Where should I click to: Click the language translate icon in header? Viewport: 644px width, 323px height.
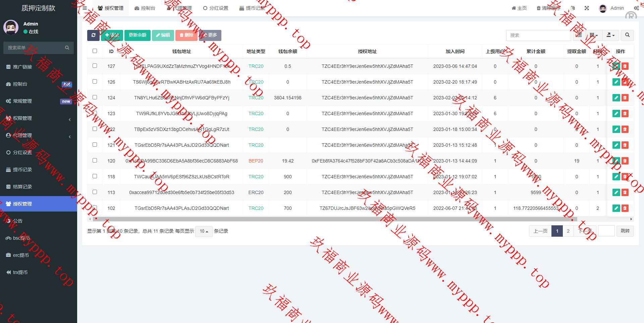pyautogui.click(x=573, y=8)
